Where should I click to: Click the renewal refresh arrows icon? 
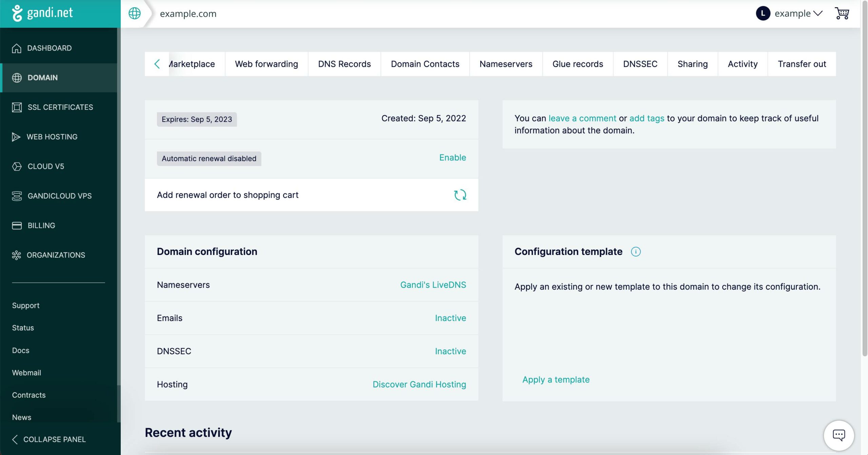460,195
